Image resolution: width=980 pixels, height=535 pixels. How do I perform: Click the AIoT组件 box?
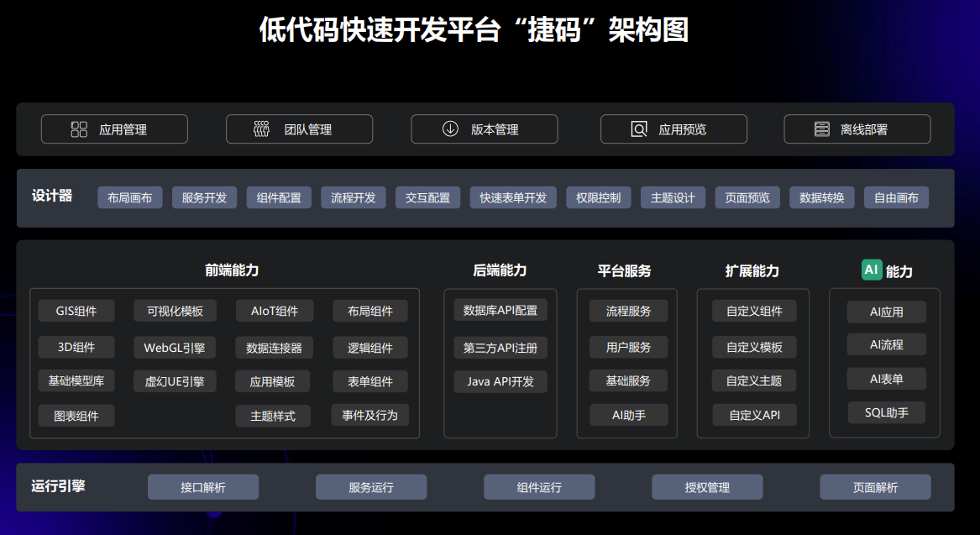(275, 311)
